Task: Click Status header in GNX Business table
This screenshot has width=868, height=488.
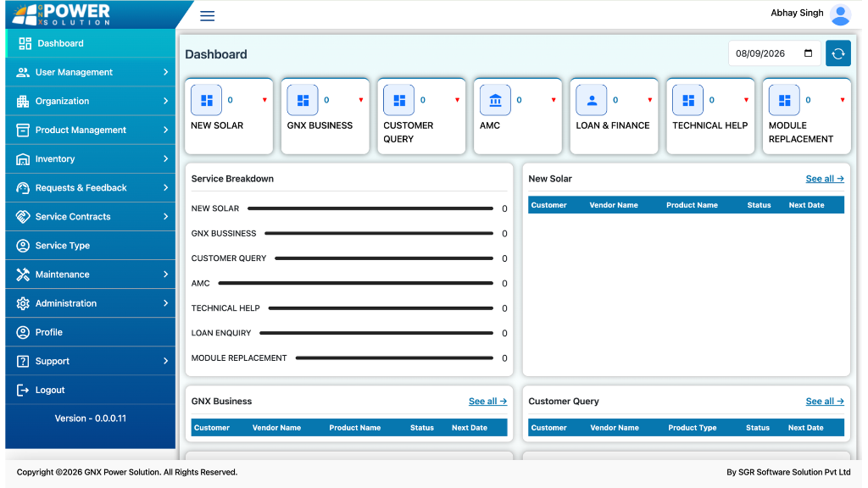Action: click(422, 428)
